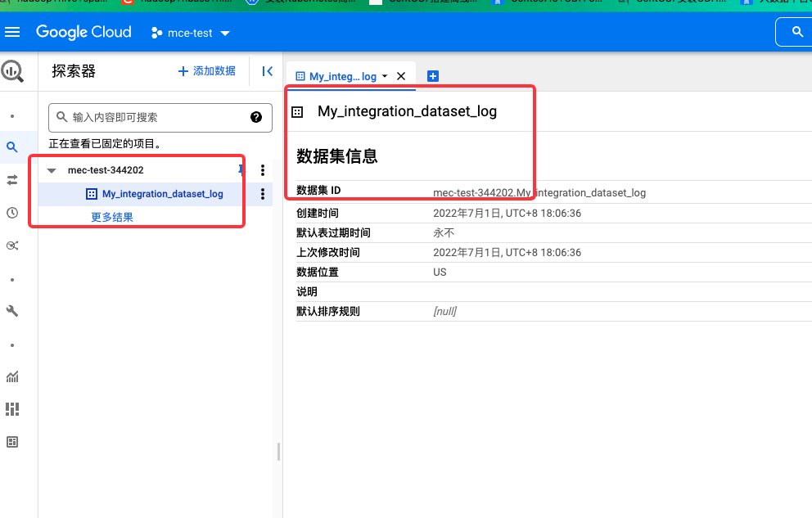Click the 数据集 ID row label

(x=318, y=191)
